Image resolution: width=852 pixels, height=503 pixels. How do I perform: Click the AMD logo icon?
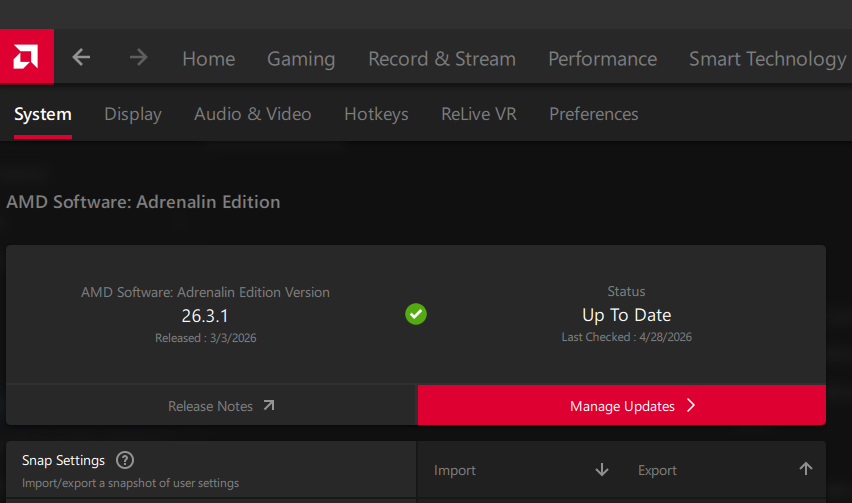click(26, 58)
